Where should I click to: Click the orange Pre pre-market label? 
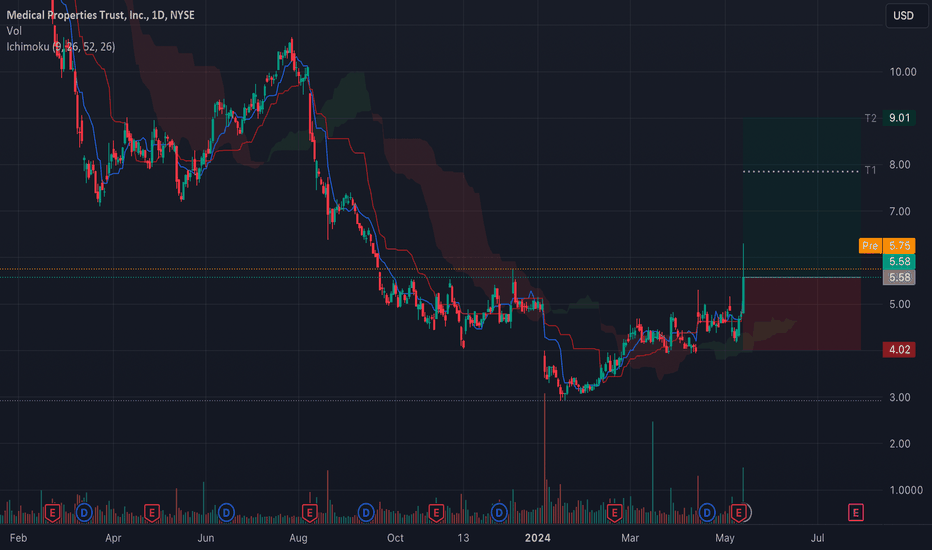click(870, 246)
